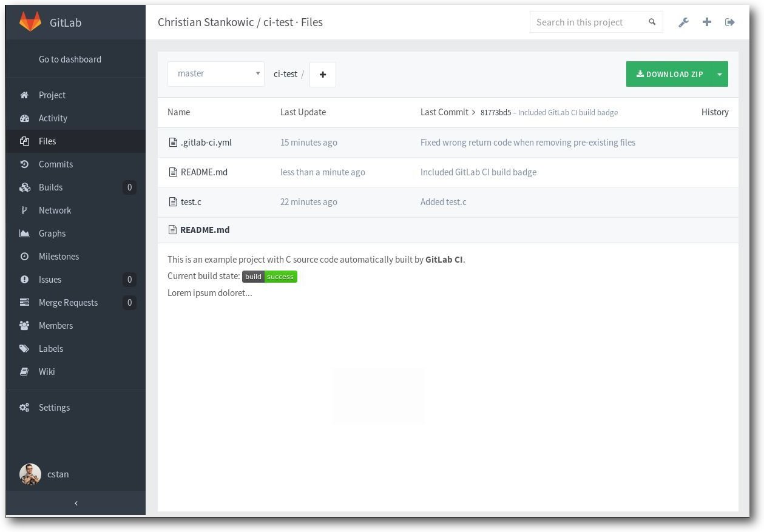Click the ci-test breadcrumb link
Screen dimensions: 764x532
[285, 74]
